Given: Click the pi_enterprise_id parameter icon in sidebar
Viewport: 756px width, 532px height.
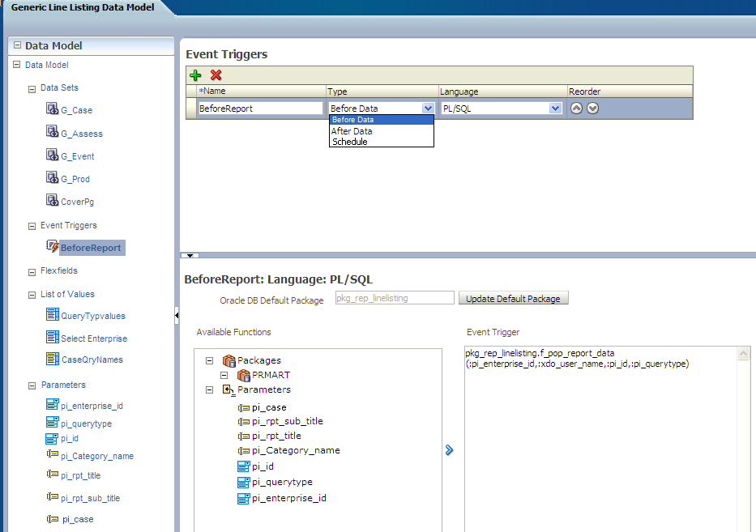Looking at the screenshot, I should pyautogui.click(x=52, y=404).
